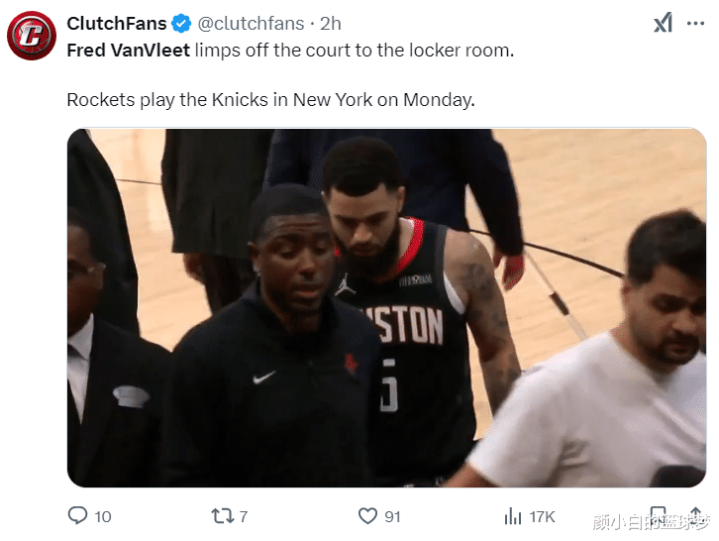Open the 2h timestamp link

(330, 23)
